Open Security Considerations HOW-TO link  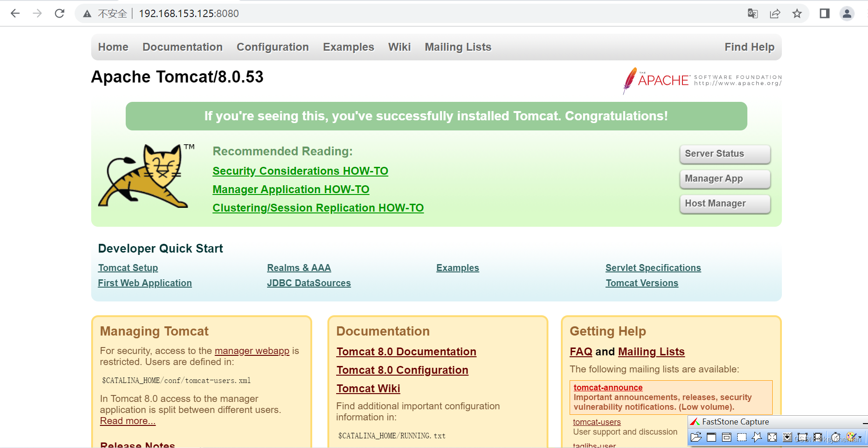pyautogui.click(x=300, y=171)
